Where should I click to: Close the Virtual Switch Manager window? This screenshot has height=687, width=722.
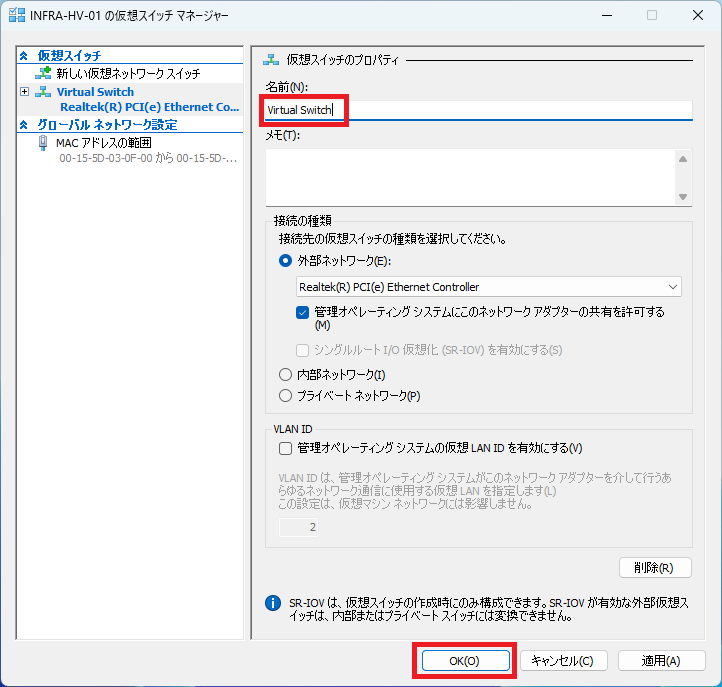click(x=698, y=15)
